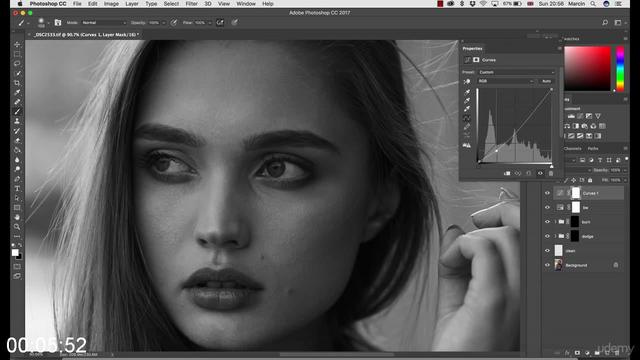Pick the gray point eyedropper in Curves

(467, 100)
